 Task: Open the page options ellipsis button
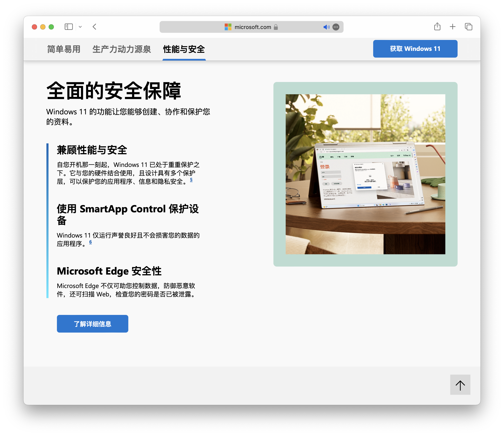336,27
